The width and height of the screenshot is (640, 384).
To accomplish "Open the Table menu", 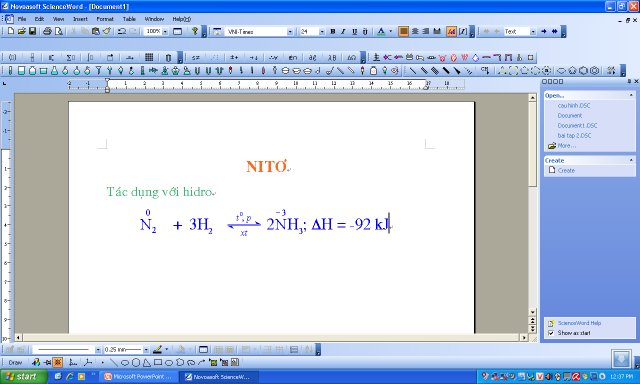I will click(129, 19).
